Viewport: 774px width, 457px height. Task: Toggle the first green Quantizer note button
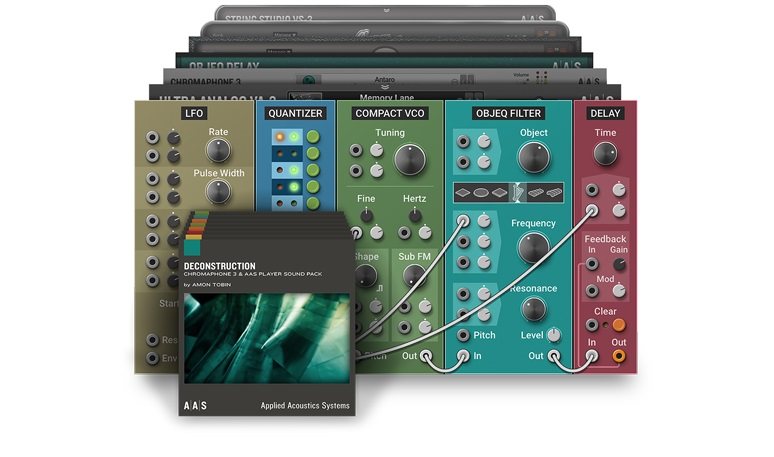click(312, 137)
